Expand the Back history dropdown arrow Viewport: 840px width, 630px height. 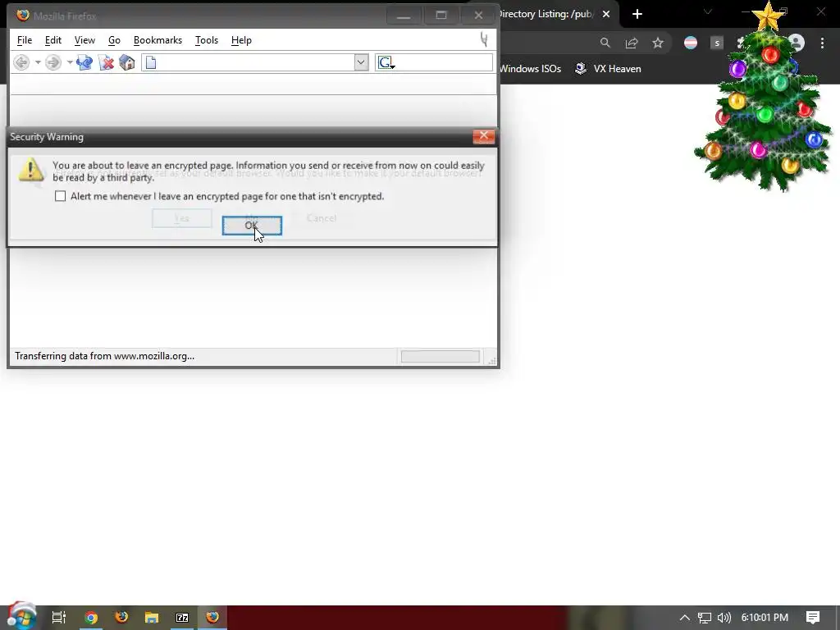pyautogui.click(x=38, y=62)
